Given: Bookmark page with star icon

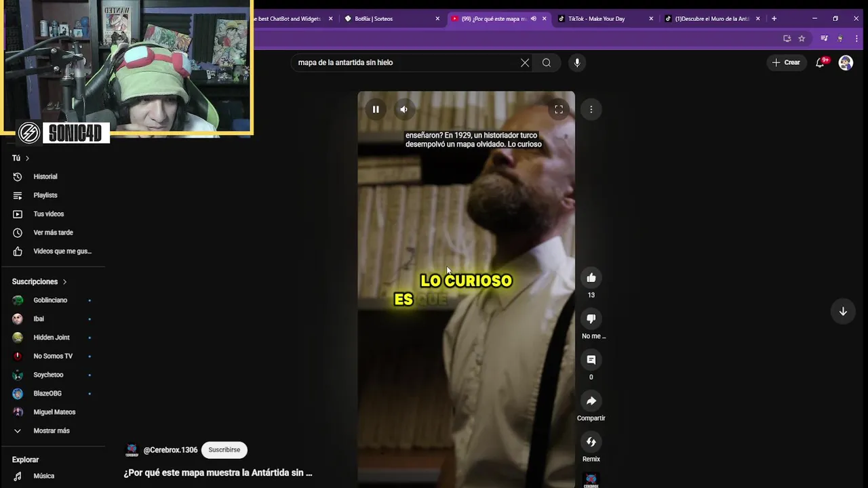Looking at the screenshot, I should (x=802, y=39).
